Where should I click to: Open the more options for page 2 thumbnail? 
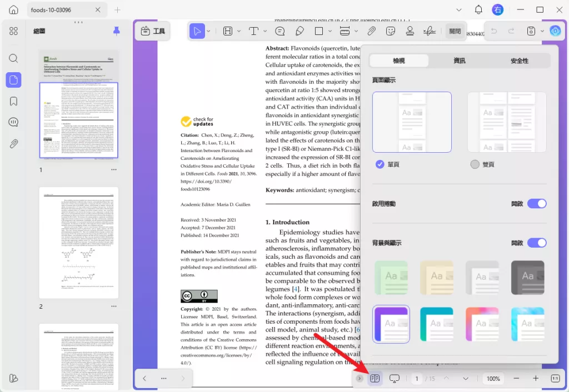(114, 306)
